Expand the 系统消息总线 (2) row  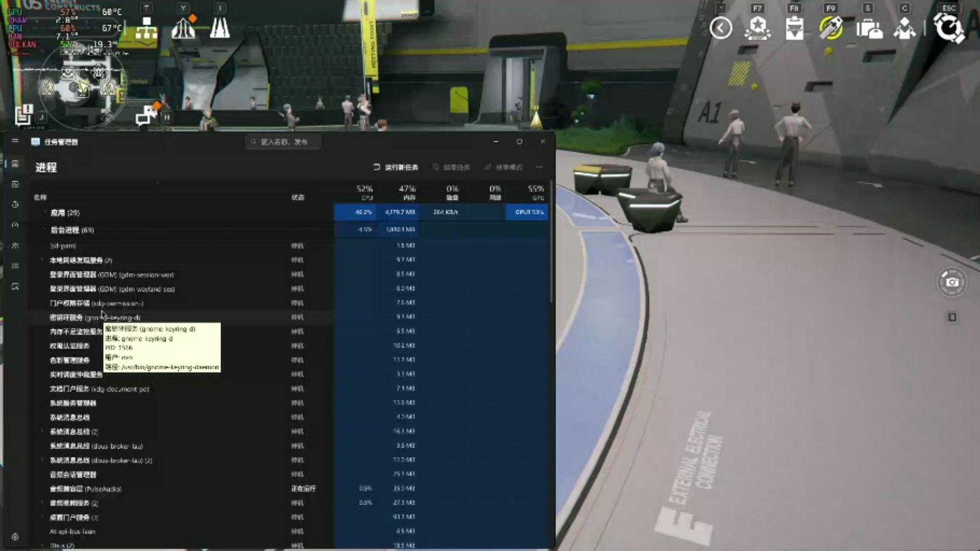tap(42, 432)
